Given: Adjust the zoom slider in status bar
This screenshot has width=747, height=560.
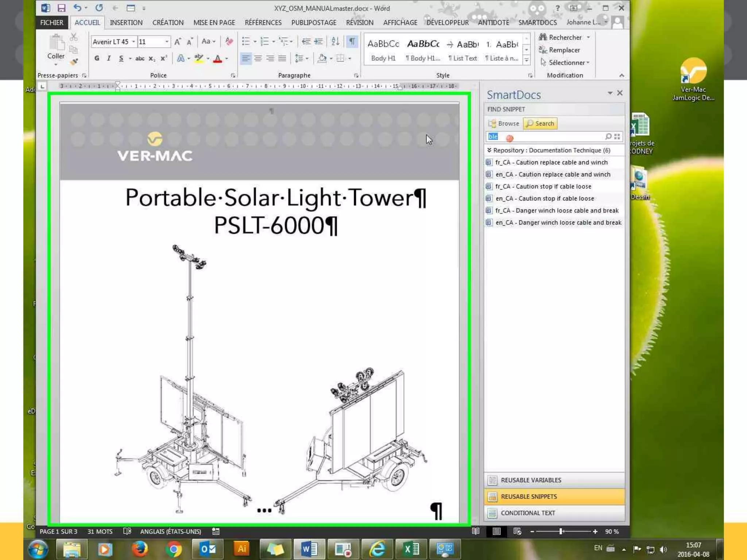Looking at the screenshot, I should coord(561,532).
